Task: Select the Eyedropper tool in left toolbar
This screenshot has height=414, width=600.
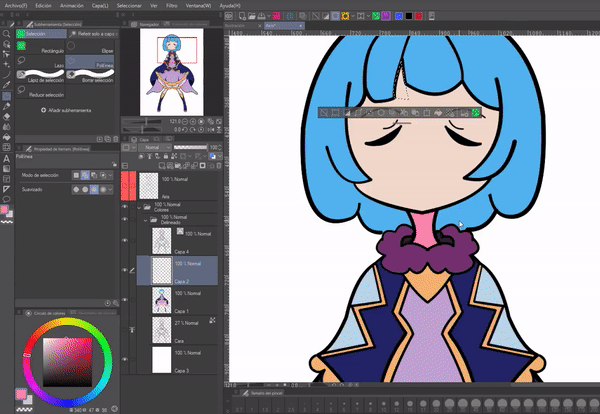Action: coord(6,85)
